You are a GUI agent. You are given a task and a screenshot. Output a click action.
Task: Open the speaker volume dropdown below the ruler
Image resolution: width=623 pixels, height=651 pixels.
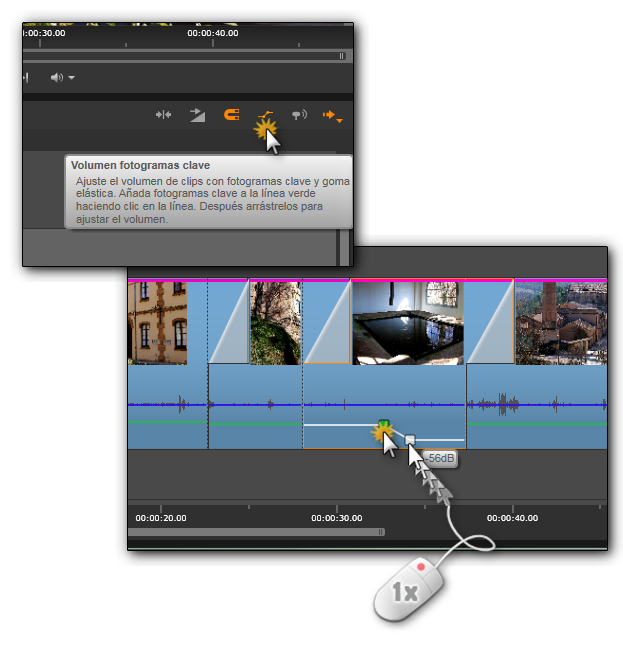[x=62, y=77]
